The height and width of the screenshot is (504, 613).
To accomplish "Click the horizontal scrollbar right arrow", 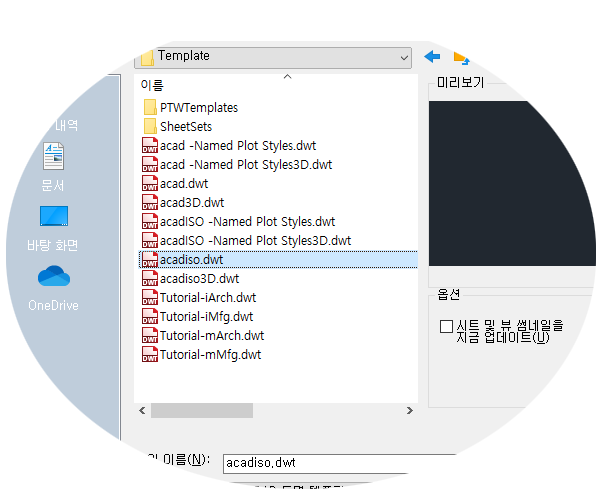I will click(410, 411).
